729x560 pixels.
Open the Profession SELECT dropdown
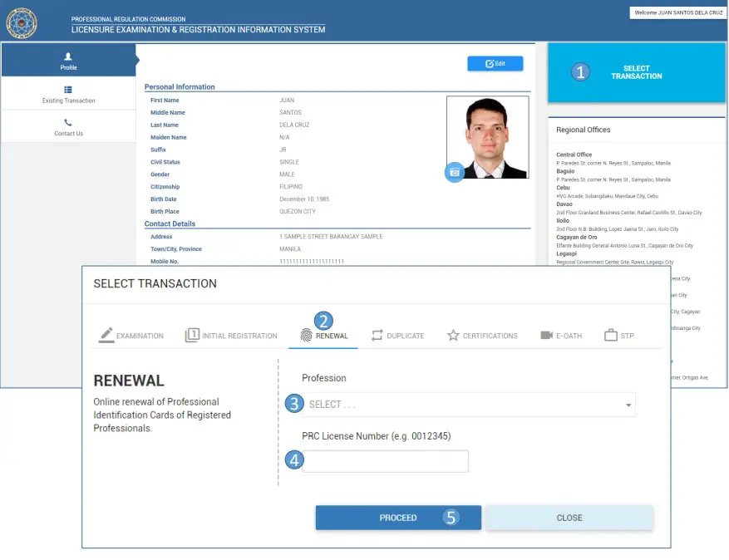click(x=469, y=405)
